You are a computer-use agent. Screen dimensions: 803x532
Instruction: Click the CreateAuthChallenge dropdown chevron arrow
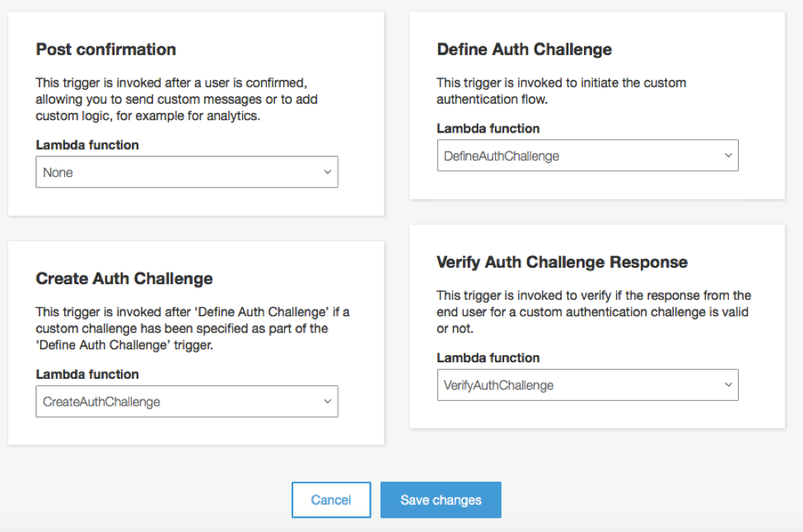(328, 401)
